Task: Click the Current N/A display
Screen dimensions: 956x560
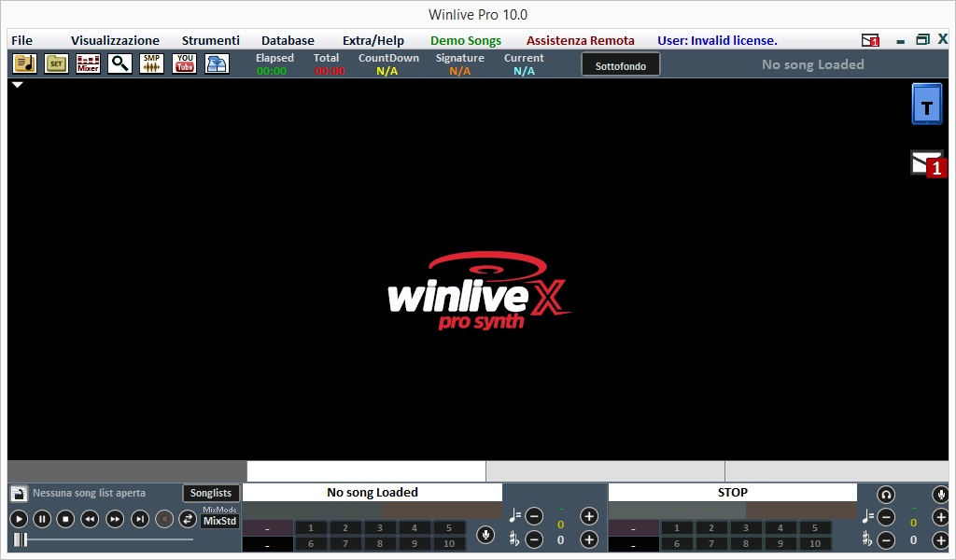Action: 524,71
